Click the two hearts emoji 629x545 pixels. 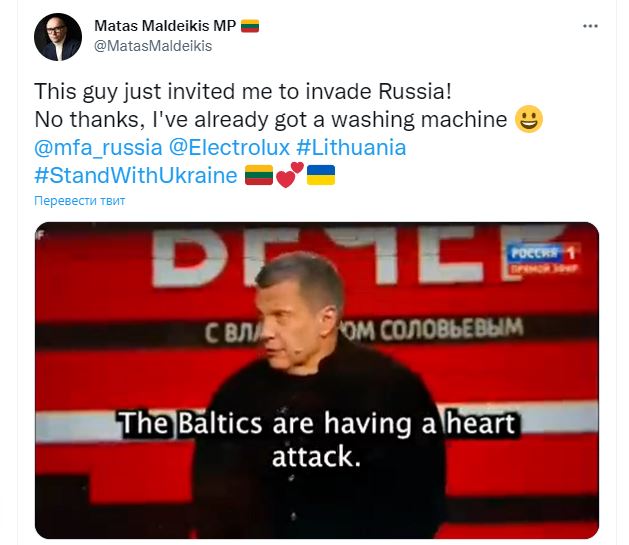pos(290,175)
